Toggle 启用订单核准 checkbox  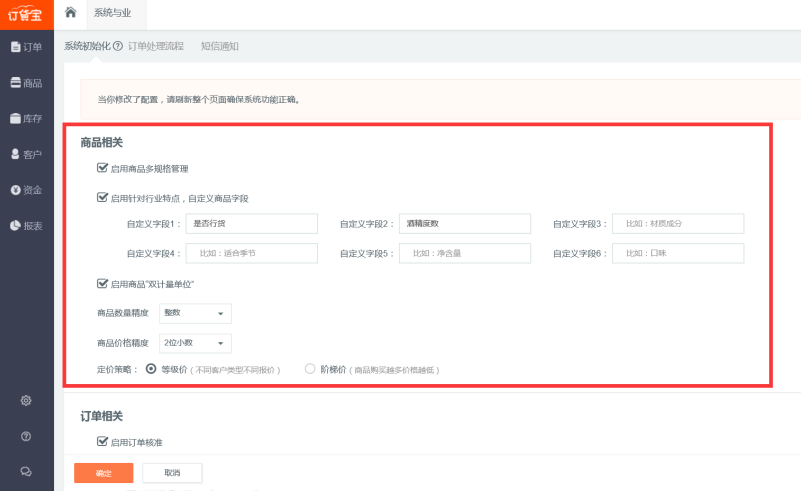click(x=102, y=441)
